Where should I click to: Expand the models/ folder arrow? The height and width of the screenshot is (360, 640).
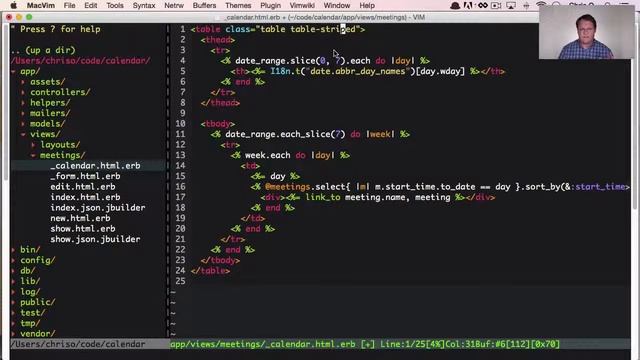click(23, 124)
